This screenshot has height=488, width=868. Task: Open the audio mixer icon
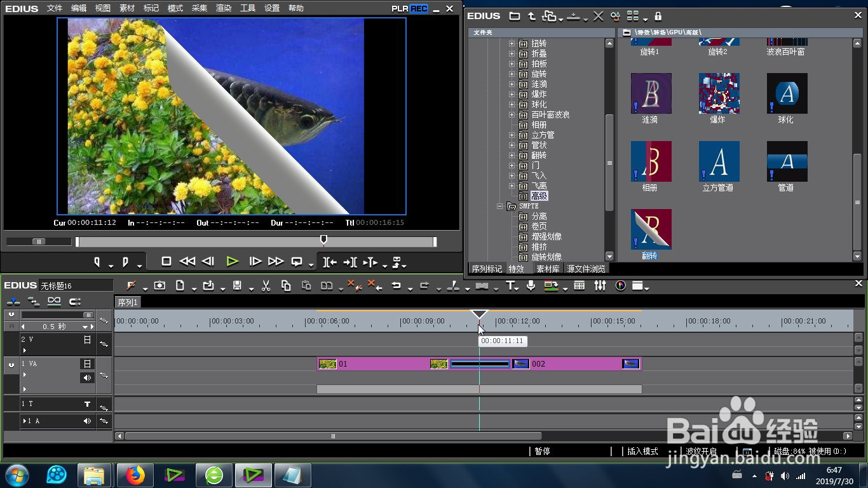click(600, 286)
